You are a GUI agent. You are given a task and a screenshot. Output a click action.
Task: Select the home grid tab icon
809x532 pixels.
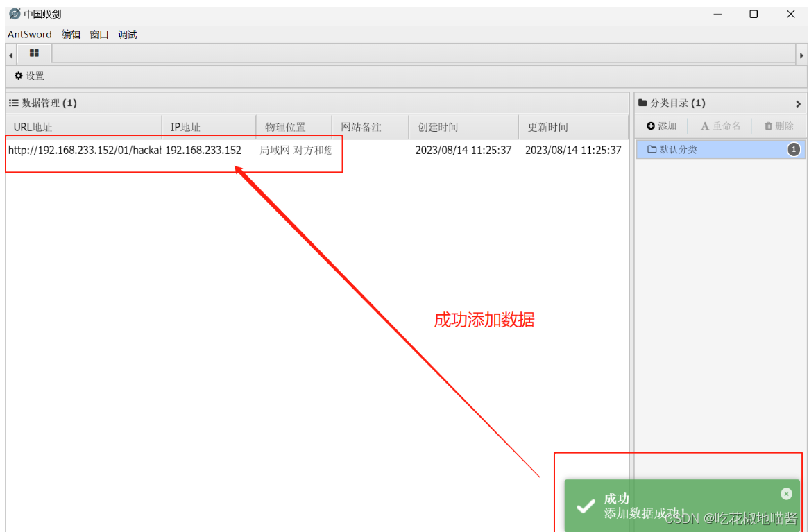coord(34,53)
